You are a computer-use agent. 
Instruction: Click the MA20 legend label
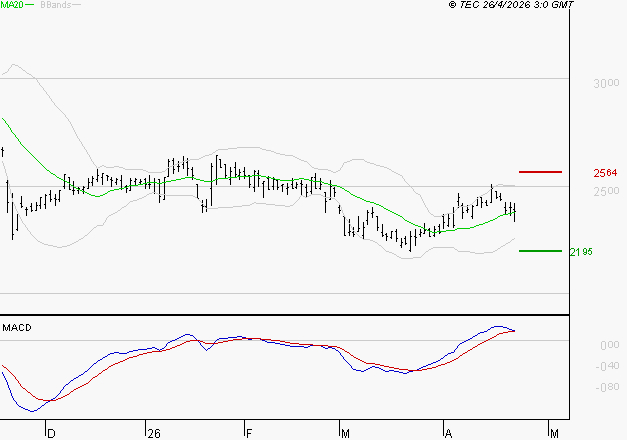(x=12, y=4)
